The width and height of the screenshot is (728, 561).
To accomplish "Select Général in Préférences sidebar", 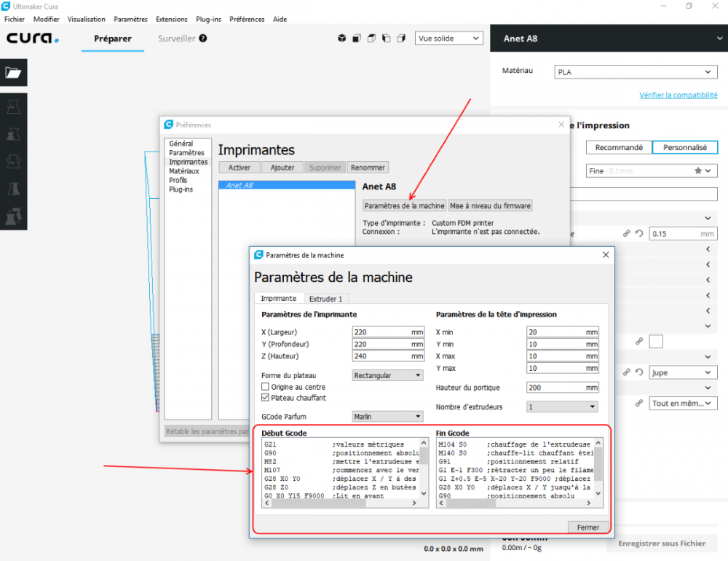I will coord(181,144).
